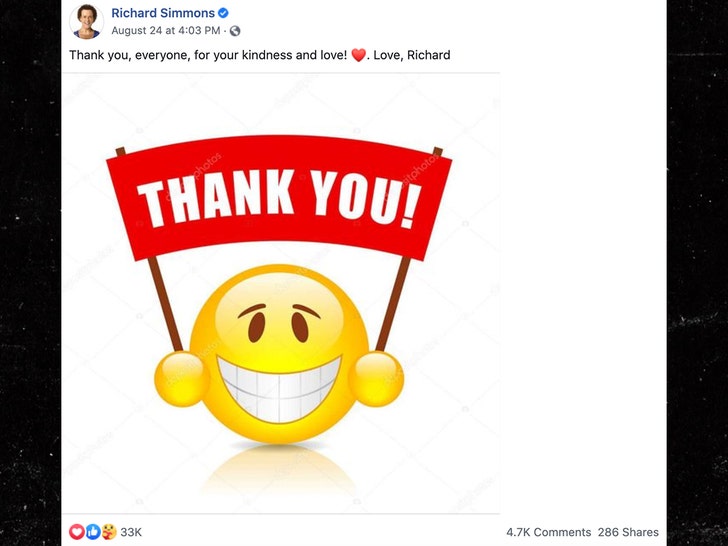View the 286 Shares list
This screenshot has width=728, height=546.
[628, 532]
